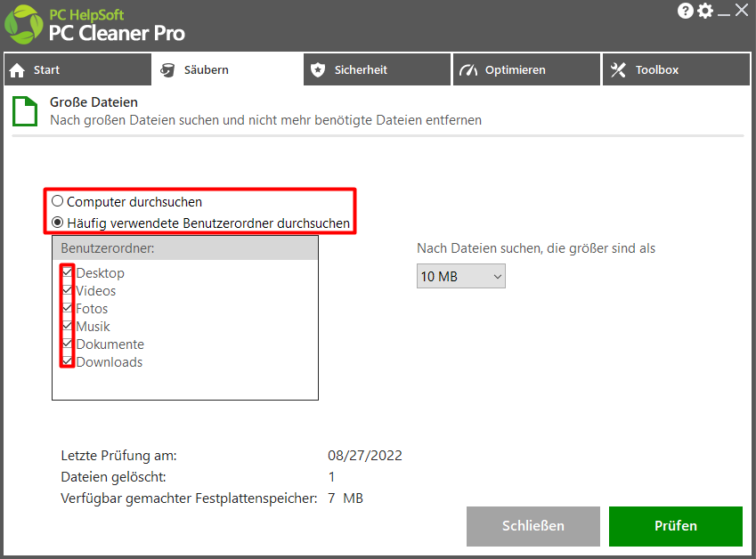Click the Letzte Prüfung am label
The image size is (756, 559).
118,456
